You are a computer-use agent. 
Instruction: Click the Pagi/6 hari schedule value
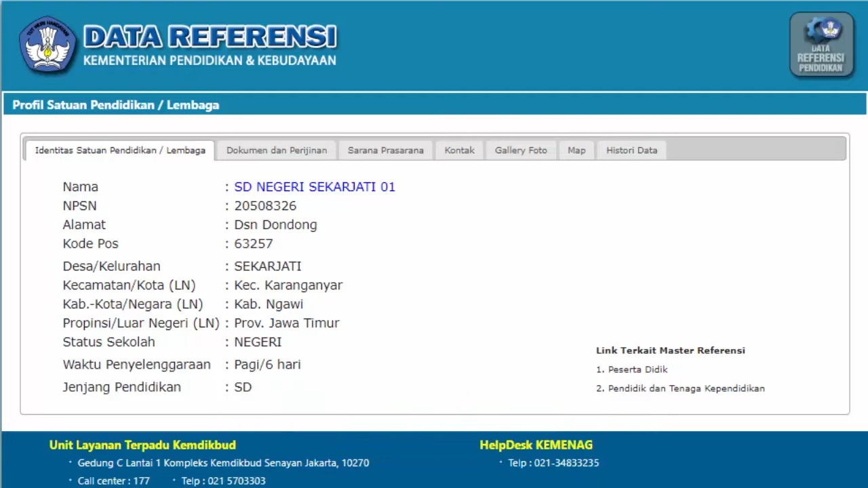(x=267, y=365)
